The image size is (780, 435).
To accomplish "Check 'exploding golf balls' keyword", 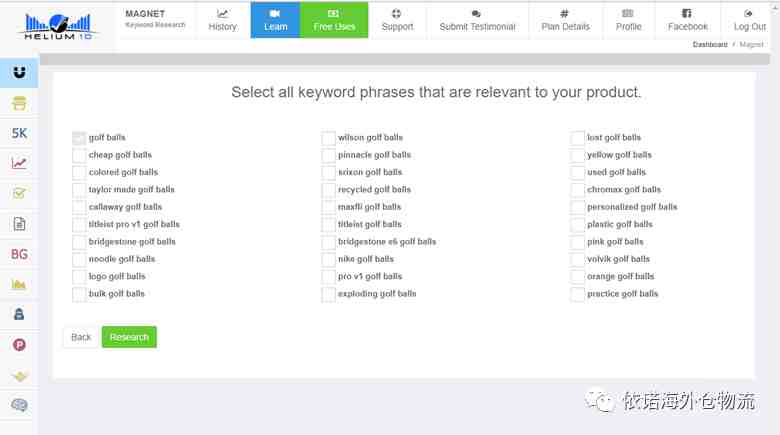I will pyautogui.click(x=328, y=294).
